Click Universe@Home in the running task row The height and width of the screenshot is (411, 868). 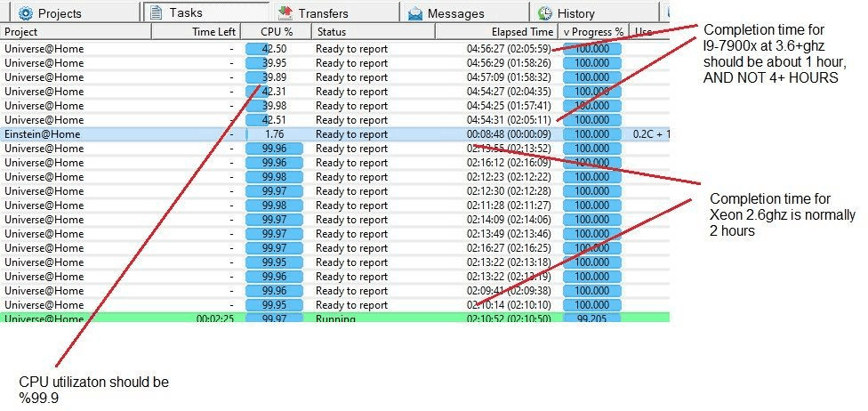click(44, 318)
